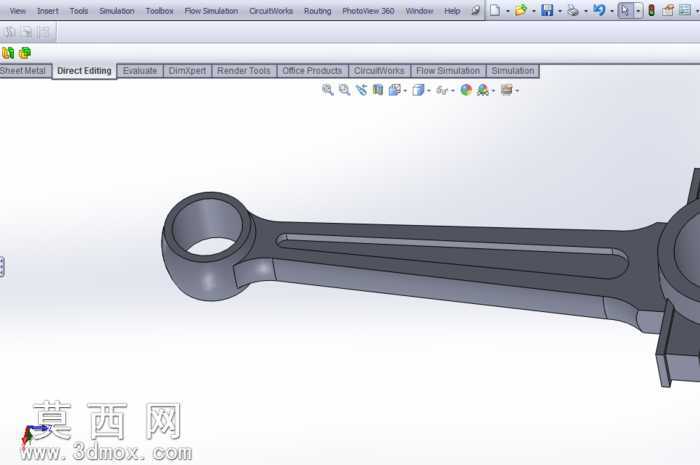Click the blue Undo arrow icon
Image resolution: width=700 pixels, height=465 pixels.
[x=599, y=10]
